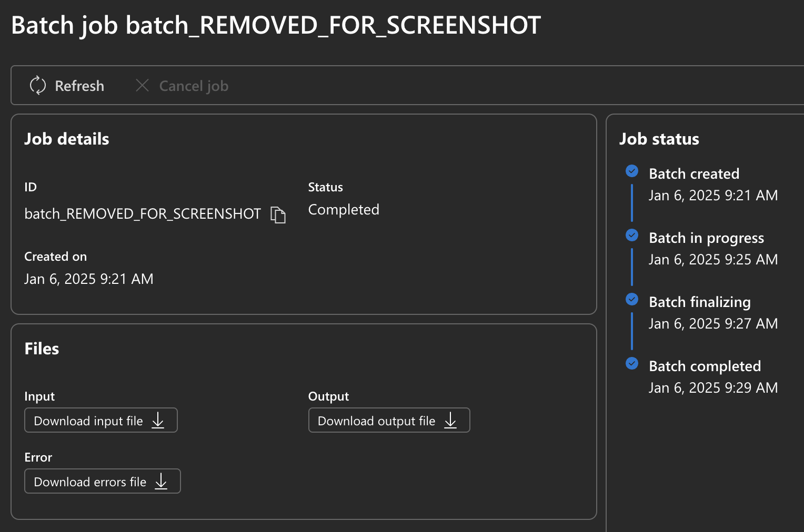804x532 pixels.
Task: Click the Error label in Files
Action: click(x=38, y=457)
